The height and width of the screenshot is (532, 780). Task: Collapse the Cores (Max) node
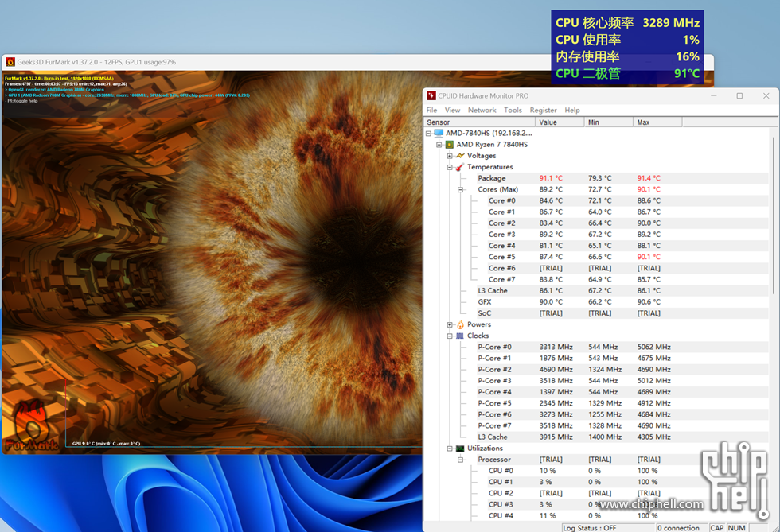(460, 189)
